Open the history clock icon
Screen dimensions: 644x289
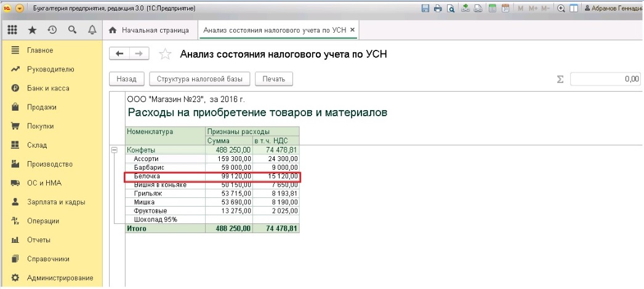click(52, 30)
